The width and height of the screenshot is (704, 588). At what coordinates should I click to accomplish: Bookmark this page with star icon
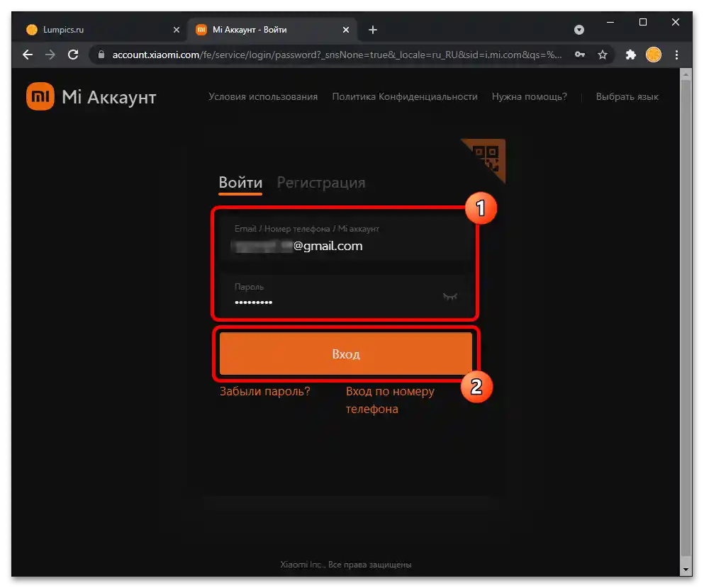coord(603,55)
